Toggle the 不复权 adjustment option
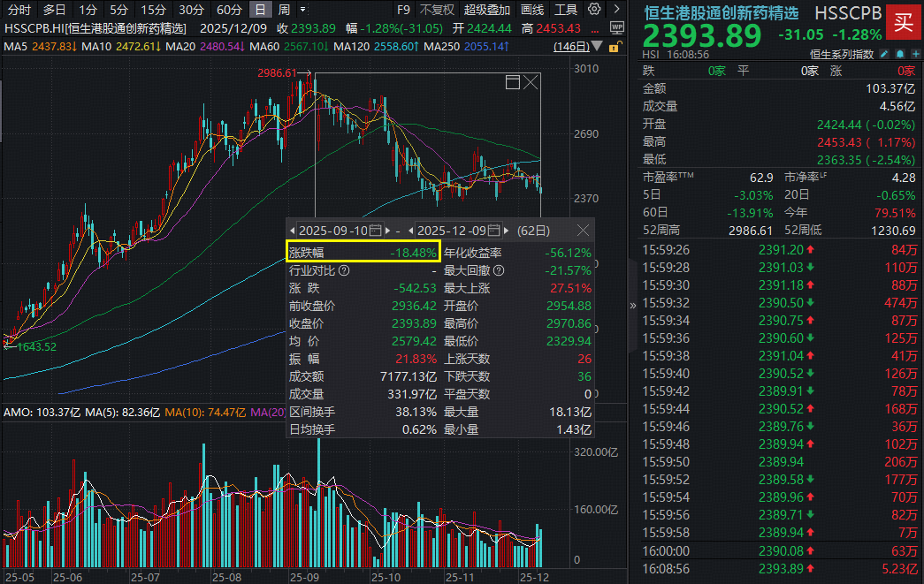924x584 pixels. (x=437, y=10)
